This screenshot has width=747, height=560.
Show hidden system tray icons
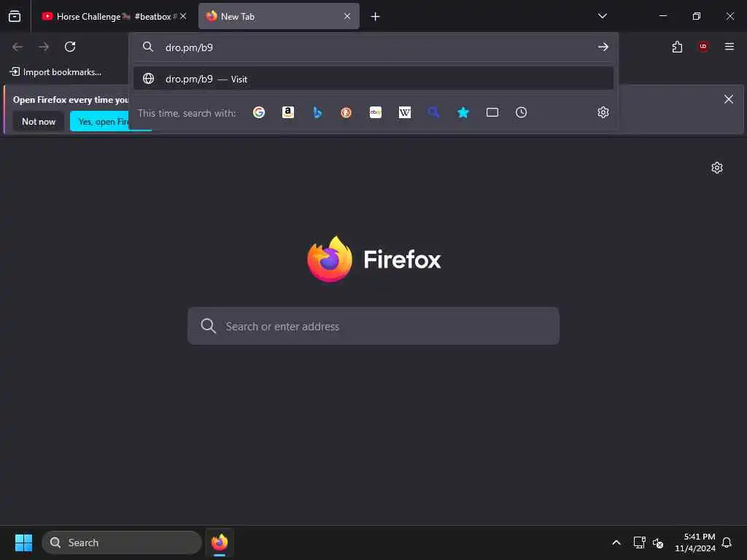tap(616, 542)
